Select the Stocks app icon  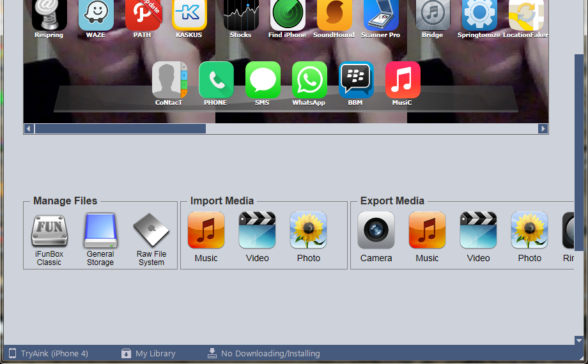[x=241, y=15]
